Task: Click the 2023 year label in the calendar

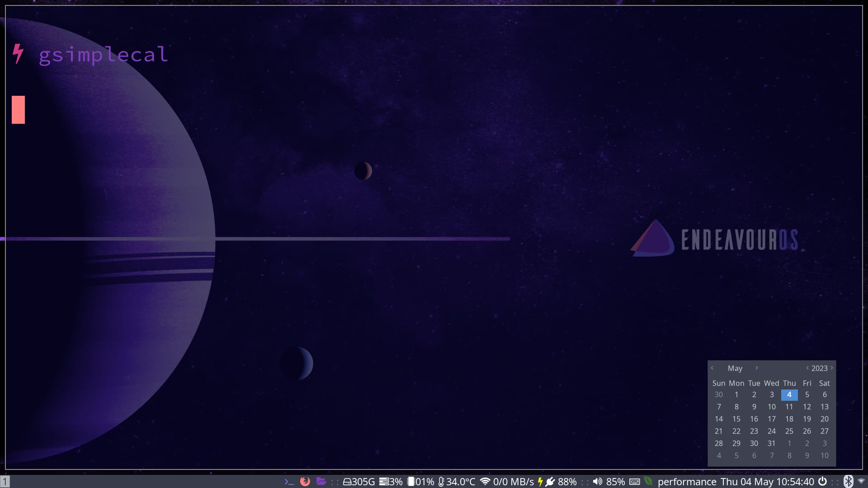Action: 819,368
